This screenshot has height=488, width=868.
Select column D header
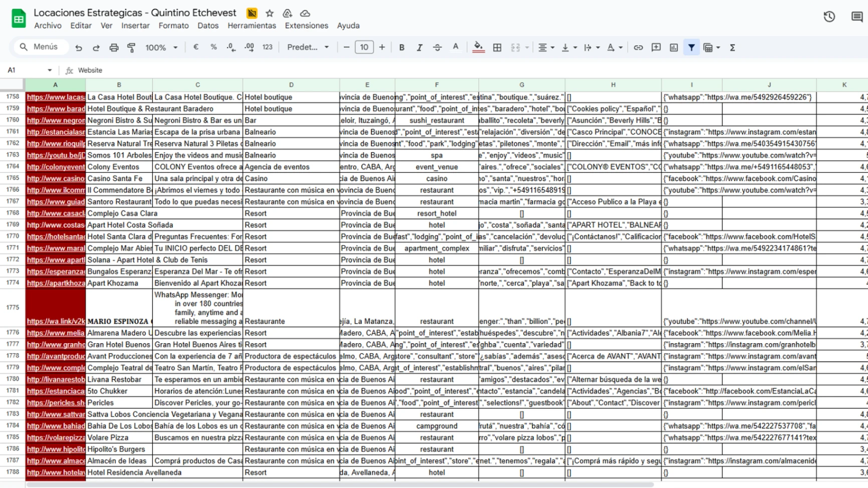pyautogui.click(x=291, y=85)
